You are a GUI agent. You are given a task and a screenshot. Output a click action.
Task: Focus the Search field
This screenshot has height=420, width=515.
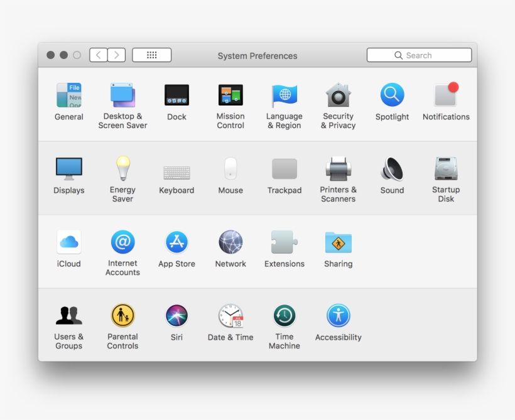click(419, 55)
